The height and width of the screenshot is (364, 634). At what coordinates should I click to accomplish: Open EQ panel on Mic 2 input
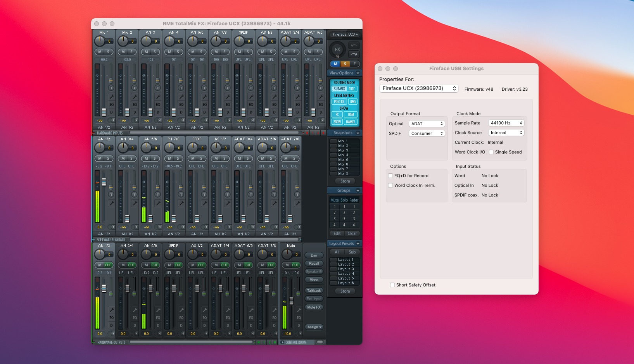[135, 105]
